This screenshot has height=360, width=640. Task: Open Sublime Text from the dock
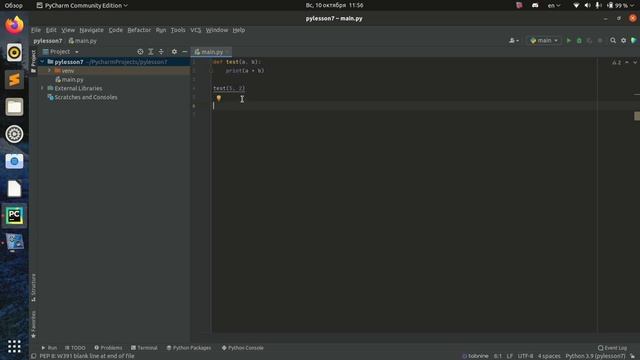click(x=14, y=80)
